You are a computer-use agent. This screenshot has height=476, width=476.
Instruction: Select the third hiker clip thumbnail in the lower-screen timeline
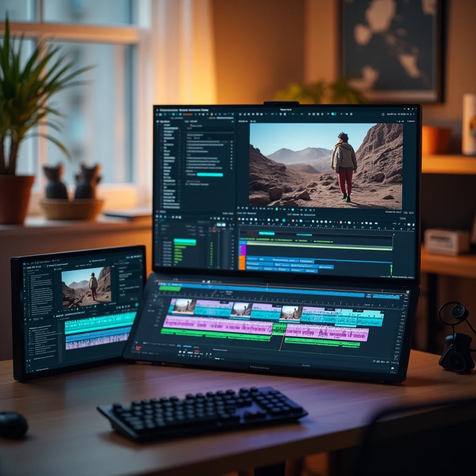coord(291,313)
